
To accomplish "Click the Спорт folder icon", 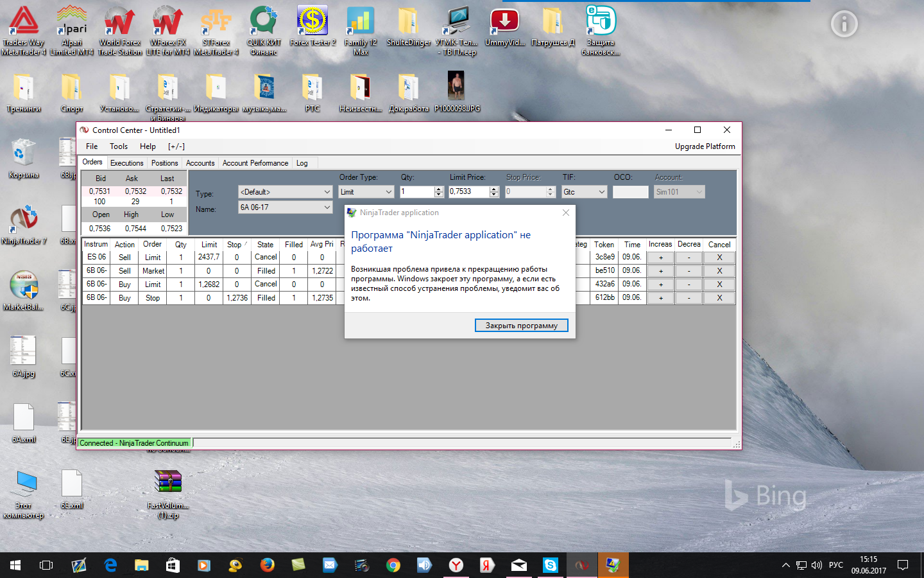I will (x=72, y=93).
